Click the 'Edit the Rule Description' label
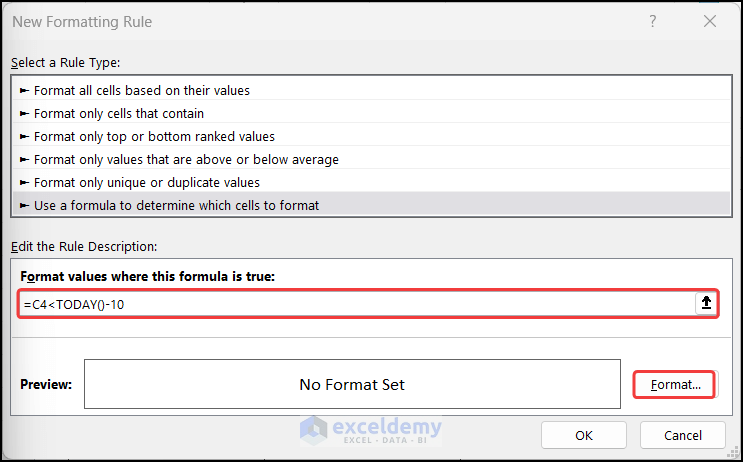 (85, 246)
